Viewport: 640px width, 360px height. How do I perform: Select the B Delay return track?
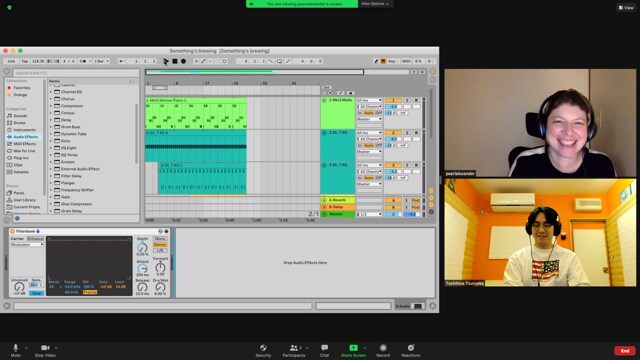(x=338, y=207)
